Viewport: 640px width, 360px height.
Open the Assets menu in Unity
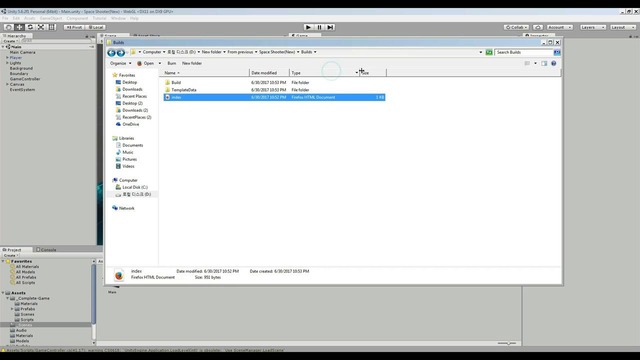29,18
